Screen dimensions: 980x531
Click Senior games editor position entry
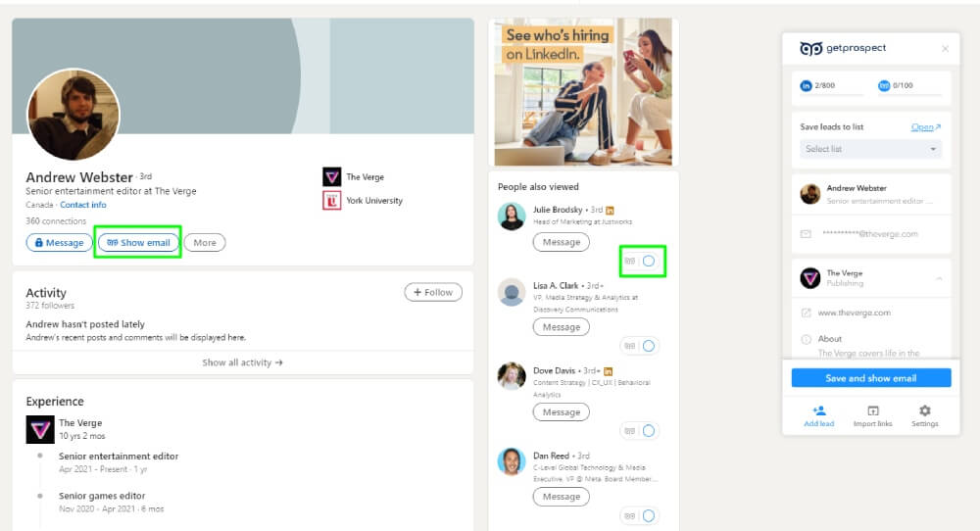coord(102,496)
